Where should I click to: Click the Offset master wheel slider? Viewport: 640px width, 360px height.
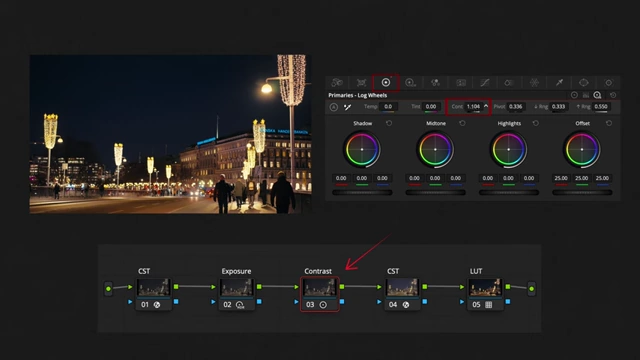[582, 192]
